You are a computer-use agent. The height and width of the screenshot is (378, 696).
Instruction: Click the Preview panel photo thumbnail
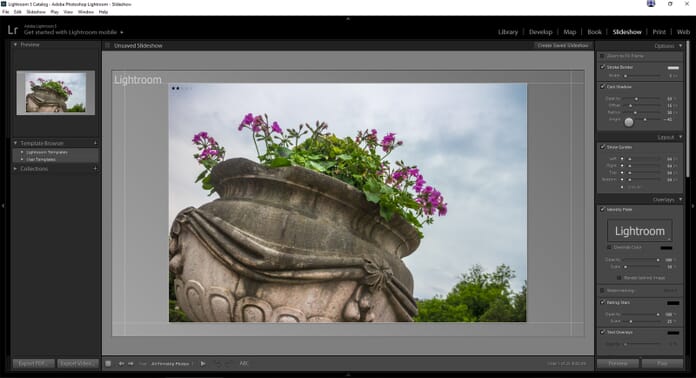pyautogui.click(x=55, y=93)
